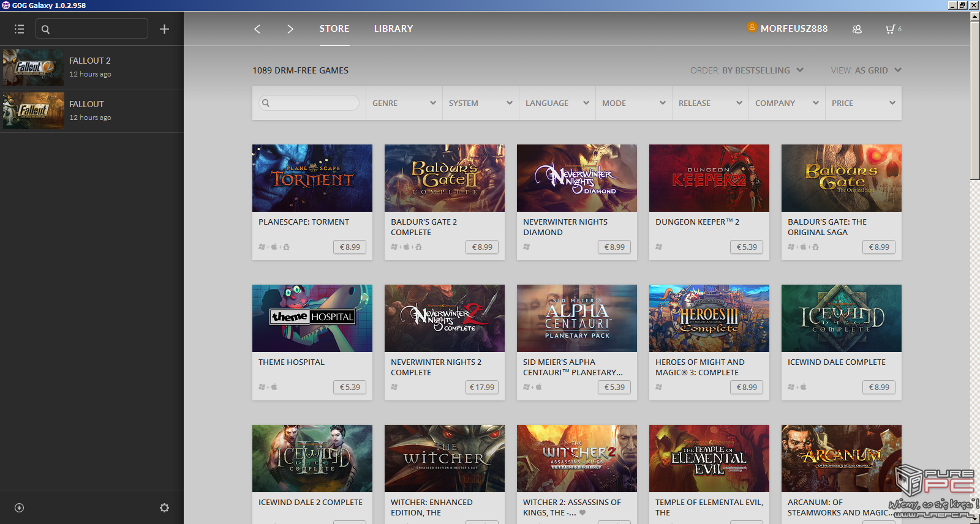Open the shopping cart icon
This screenshot has height=524, width=980.
[891, 29]
